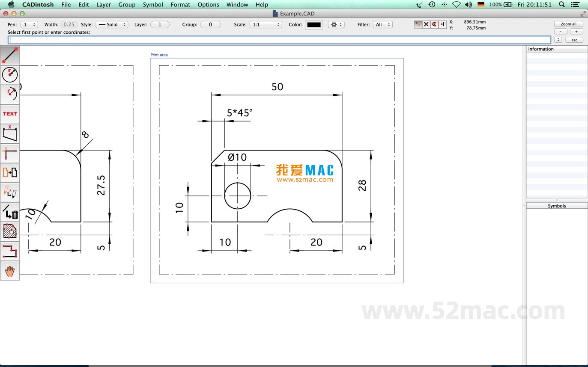Open the Pen number dropdown

29,24
